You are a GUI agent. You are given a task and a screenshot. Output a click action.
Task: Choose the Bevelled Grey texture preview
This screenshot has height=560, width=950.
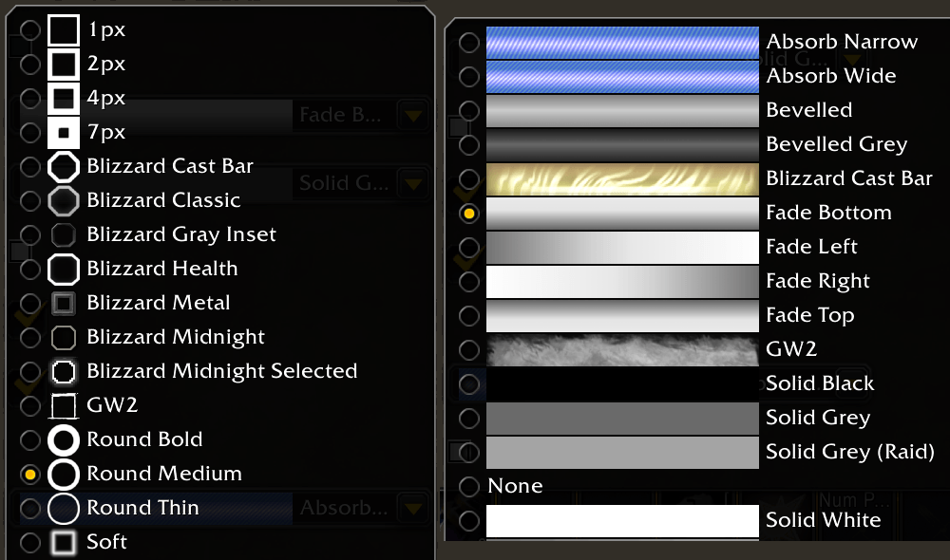[x=622, y=144]
